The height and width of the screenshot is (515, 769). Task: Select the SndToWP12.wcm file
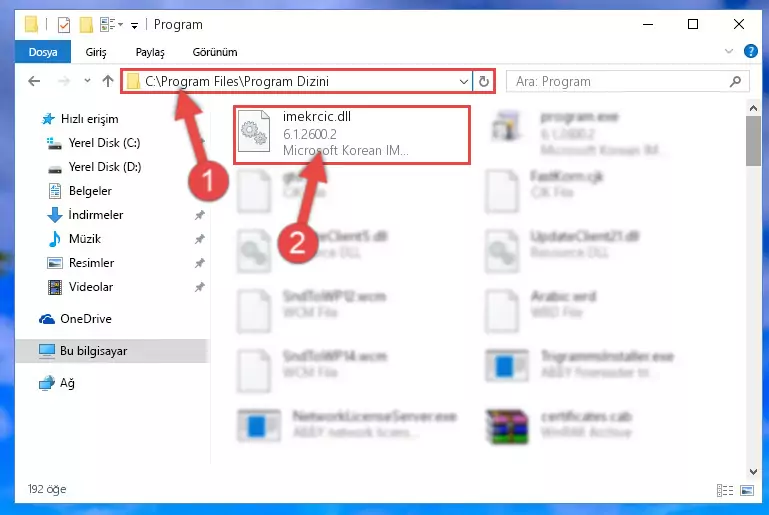point(312,310)
